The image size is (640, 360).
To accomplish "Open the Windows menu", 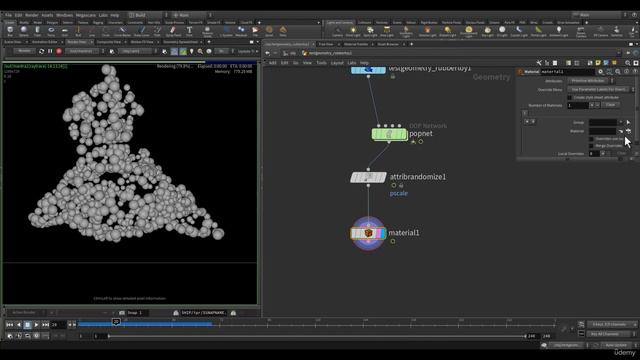I will [64, 15].
